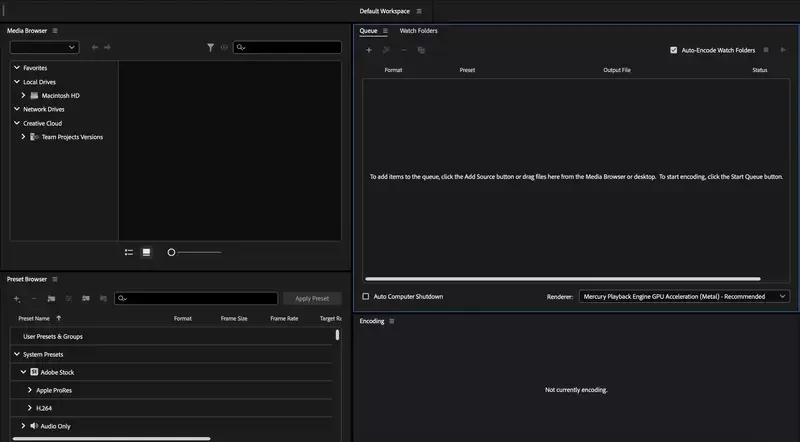
Task: Click the Media Browser forward arrow
Action: 107,47
